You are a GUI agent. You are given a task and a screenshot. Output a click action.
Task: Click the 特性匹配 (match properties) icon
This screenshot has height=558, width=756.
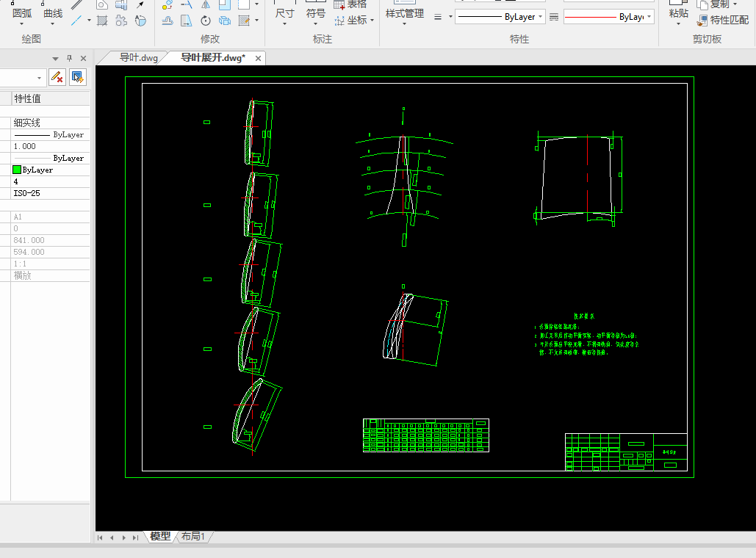[x=703, y=21]
